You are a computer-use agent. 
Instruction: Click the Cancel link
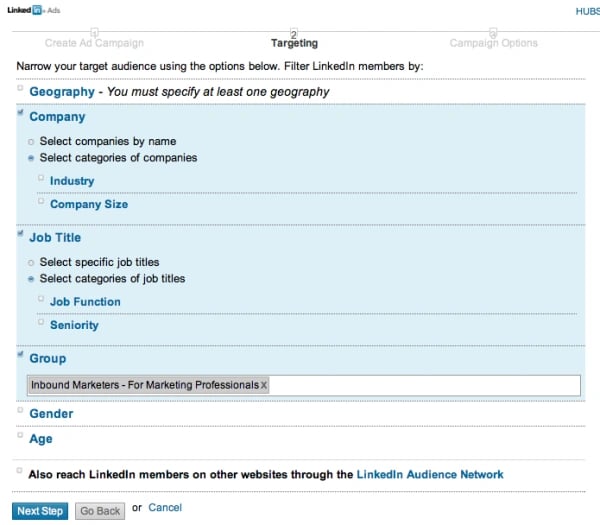coord(165,508)
